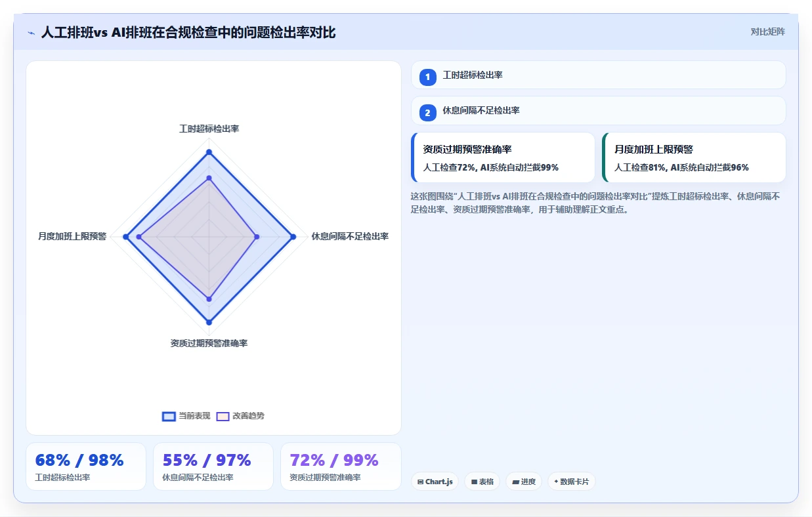812x517 pixels.
Task: Click the inner radar point below 工时超标检出率
Action: pos(209,178)
